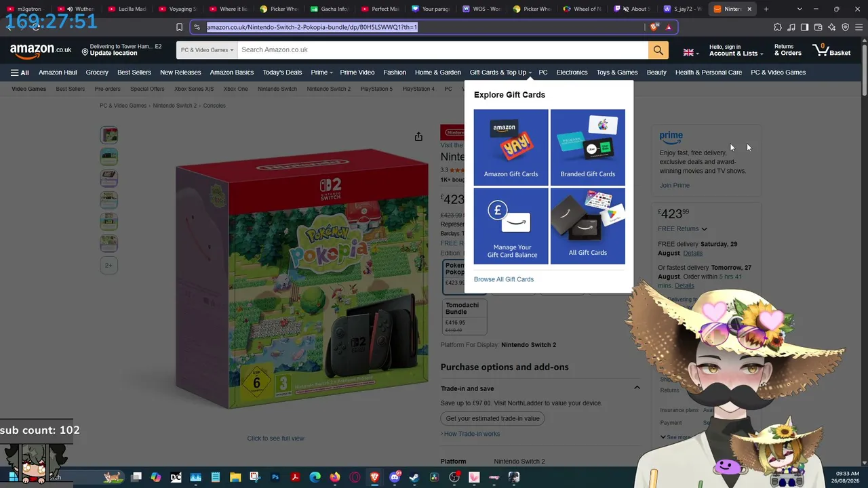Launch Firefox from the taskbar
This screenshot has width=868, height=488.
click(335, 477)
